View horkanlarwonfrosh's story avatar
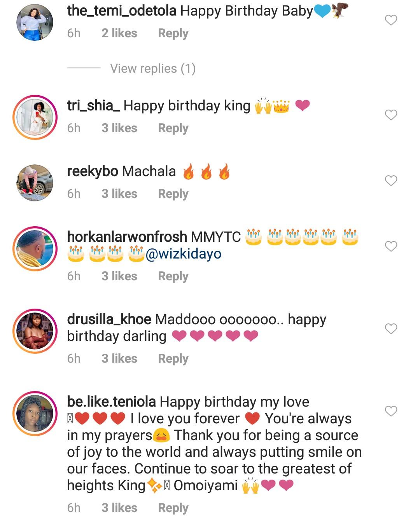This screenshot has width=420, height=531. (35, 248)
